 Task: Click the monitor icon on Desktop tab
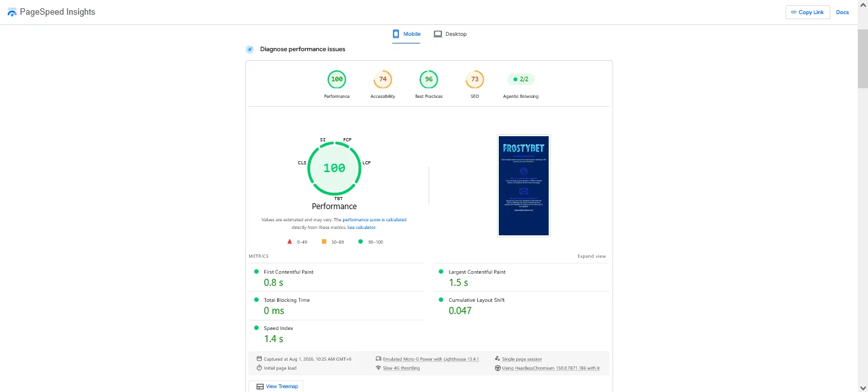coord(438,34)
